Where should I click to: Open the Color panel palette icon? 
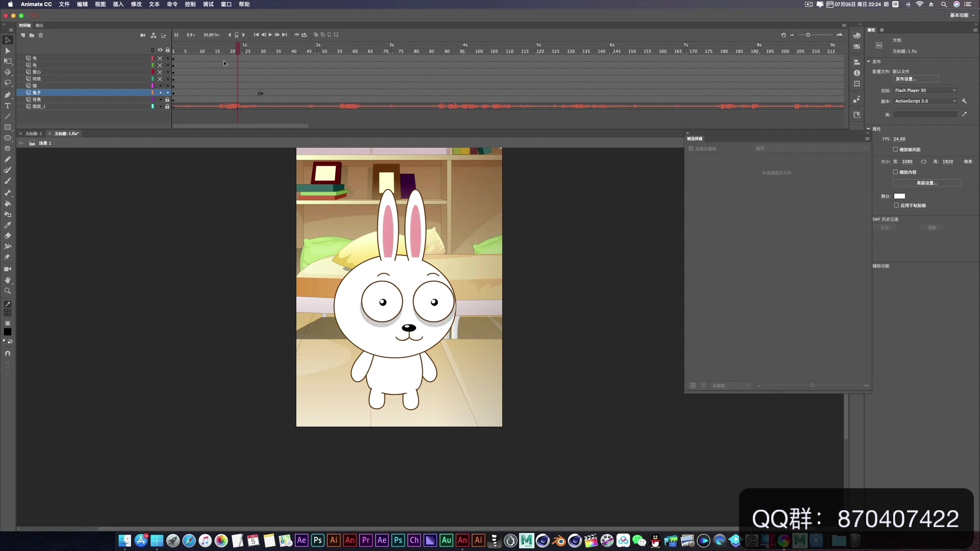point(857,36)
